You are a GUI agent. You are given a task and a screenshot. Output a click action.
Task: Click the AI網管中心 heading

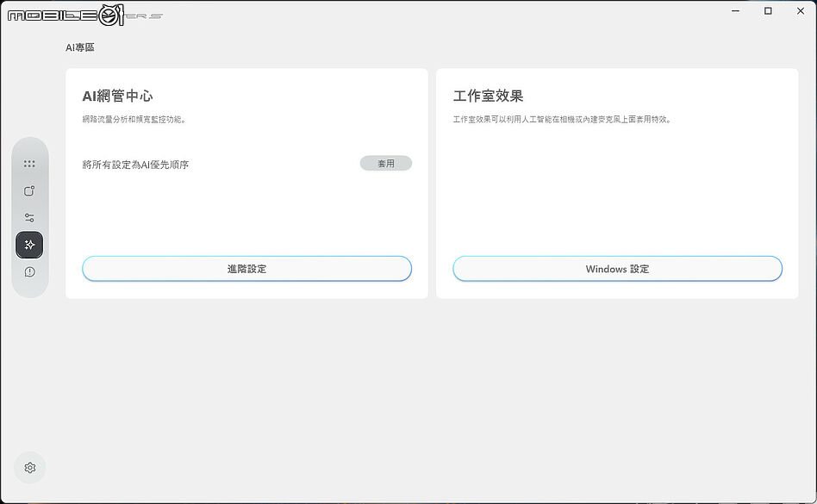[x=118, y=96]
